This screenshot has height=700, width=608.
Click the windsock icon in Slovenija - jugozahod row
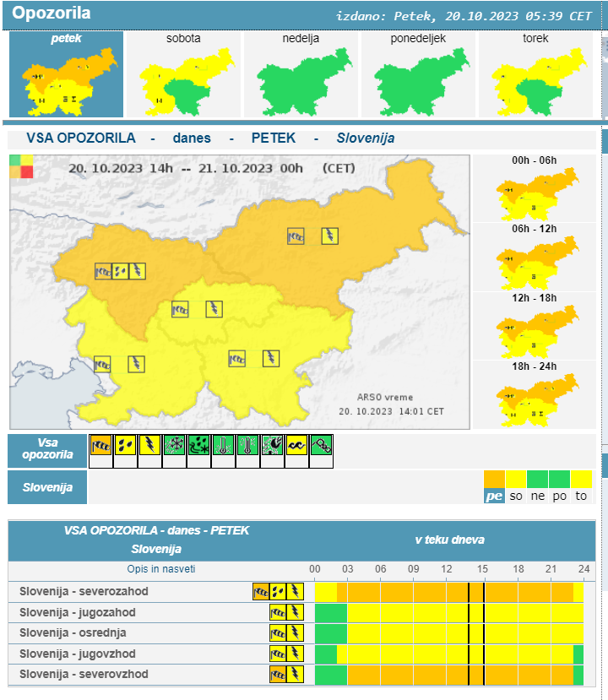point(278,612)
